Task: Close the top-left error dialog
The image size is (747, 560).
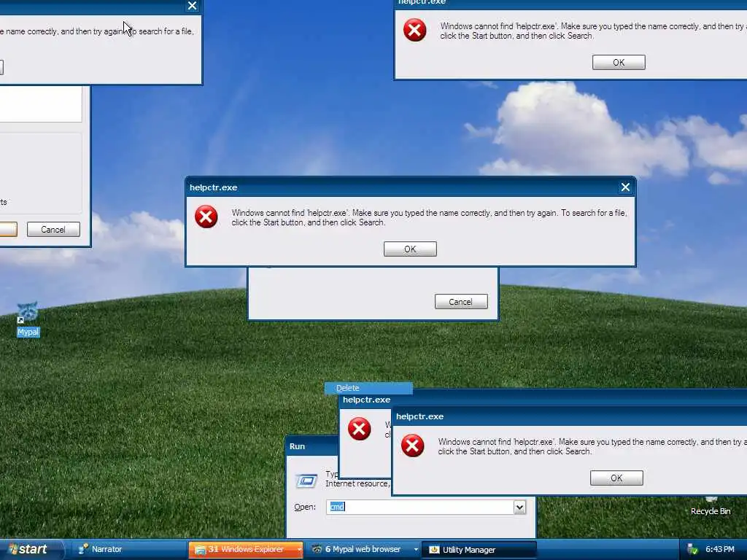Action: coord(192,6)
